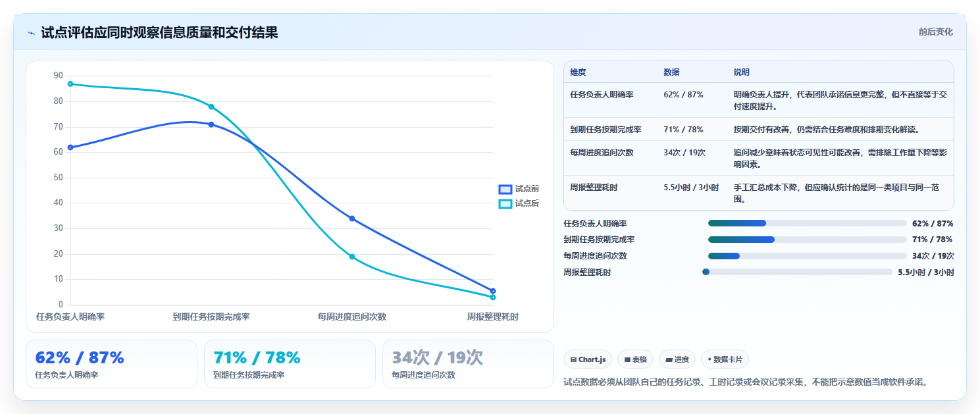Click the 试点前 point at 到期任务按期完成率
This screenshot has width=980, height=414.
coord(211,124)
